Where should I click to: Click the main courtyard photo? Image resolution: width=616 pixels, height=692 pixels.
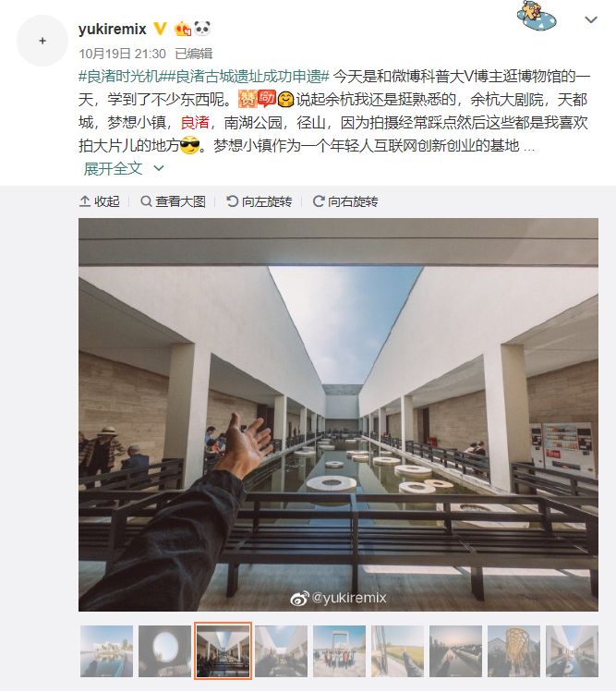(x=338, y=415)
